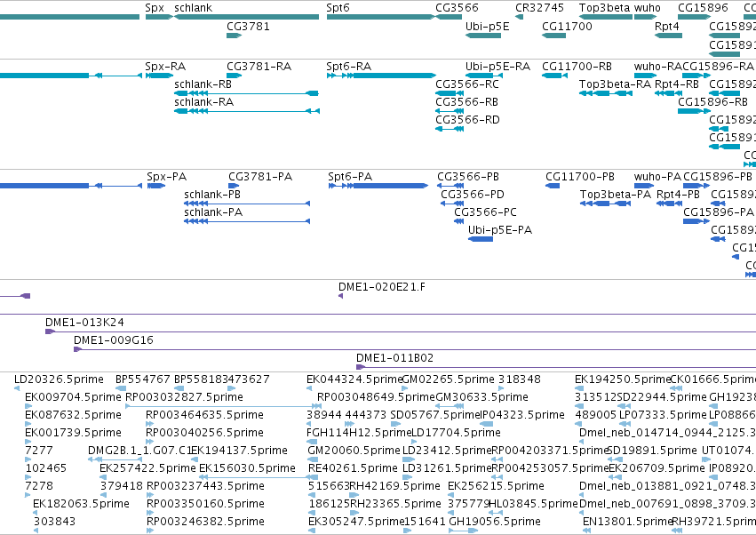756x535 pixels.
Task: Click the CG3566-RB transcript label
Action: (466, 102)
